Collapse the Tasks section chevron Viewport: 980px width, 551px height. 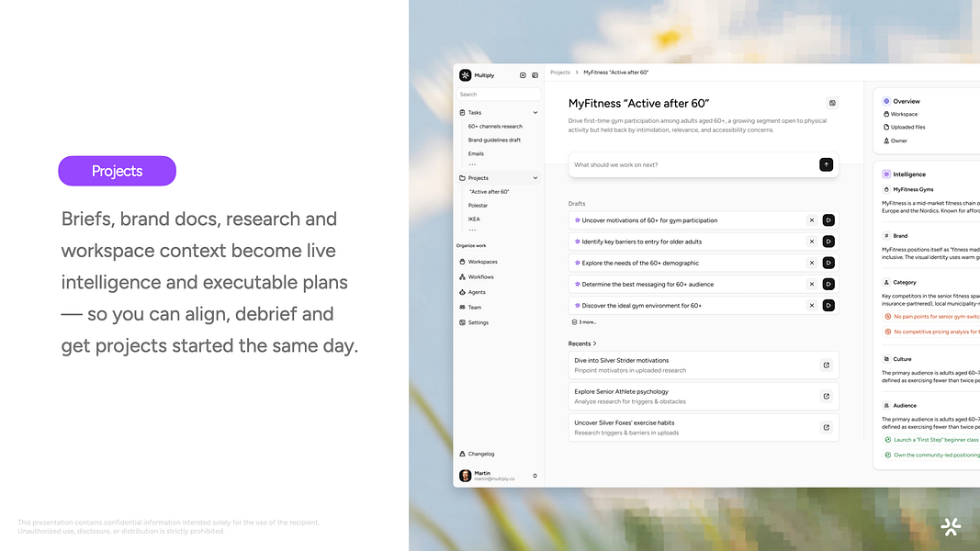coord(535,112)
